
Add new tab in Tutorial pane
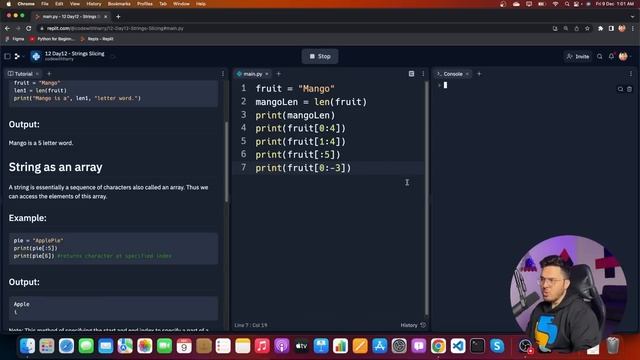tap(49, 74)
